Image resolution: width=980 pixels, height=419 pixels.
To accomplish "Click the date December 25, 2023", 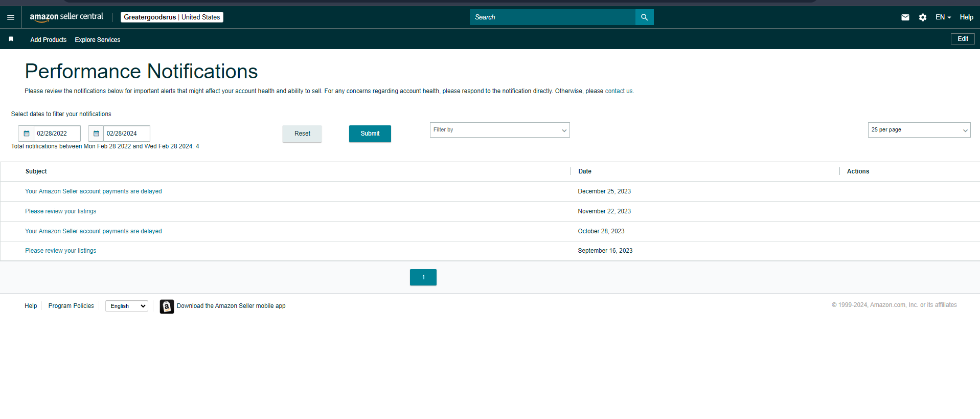I will (x=604, y=191).
